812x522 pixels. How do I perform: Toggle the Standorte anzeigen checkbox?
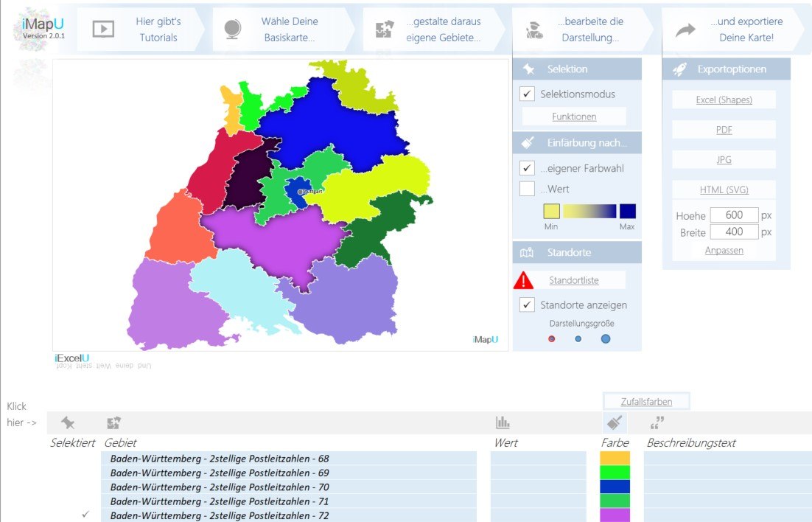pyautogui.click(x=527, y=304)
